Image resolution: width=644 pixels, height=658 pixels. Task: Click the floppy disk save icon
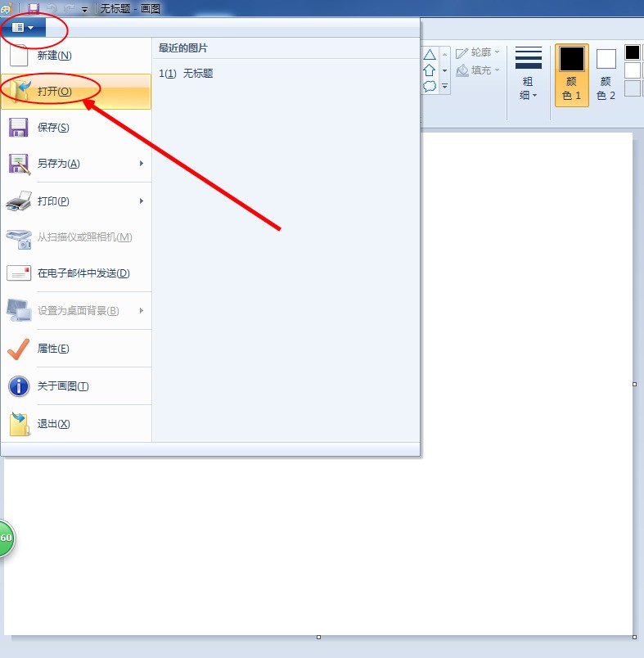point(18,128)
